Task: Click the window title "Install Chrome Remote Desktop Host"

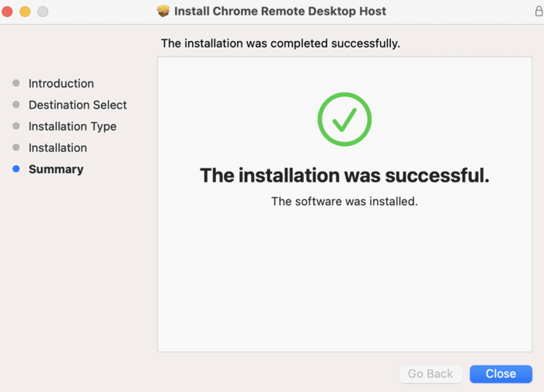Action: point(280,11)
